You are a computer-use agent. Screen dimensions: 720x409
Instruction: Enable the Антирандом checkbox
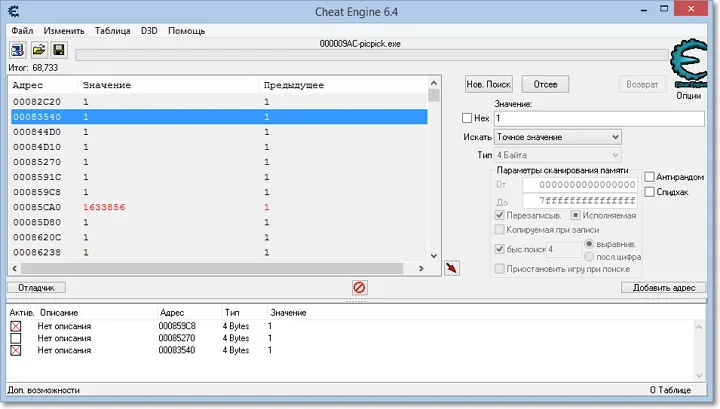pyautogui.click(x=649, y=177)
